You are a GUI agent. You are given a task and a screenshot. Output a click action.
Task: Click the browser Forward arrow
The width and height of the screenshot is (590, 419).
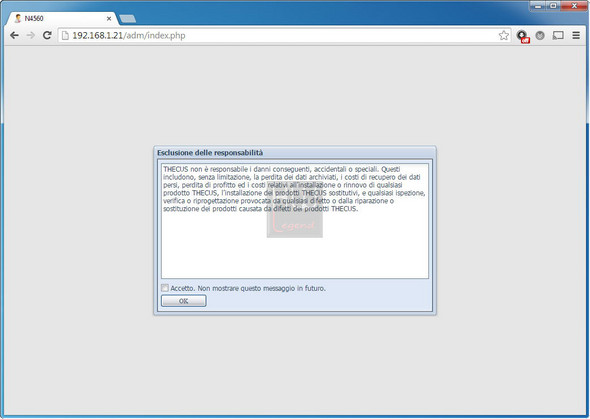30,35
